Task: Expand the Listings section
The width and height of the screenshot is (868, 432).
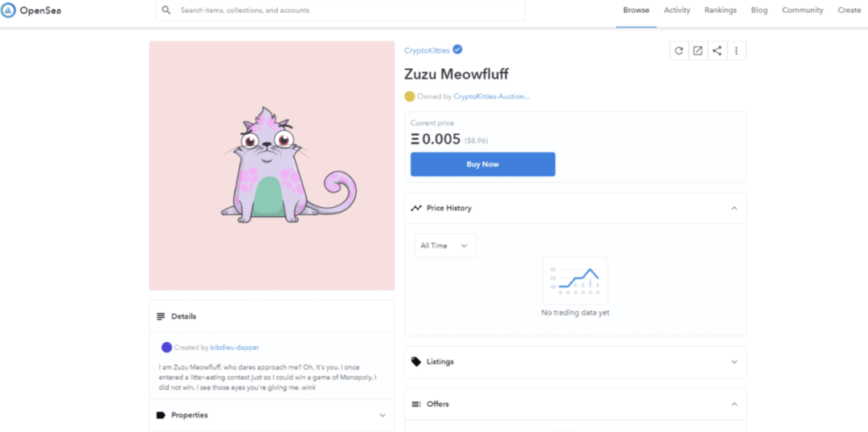Action: [x=734, y=362]
